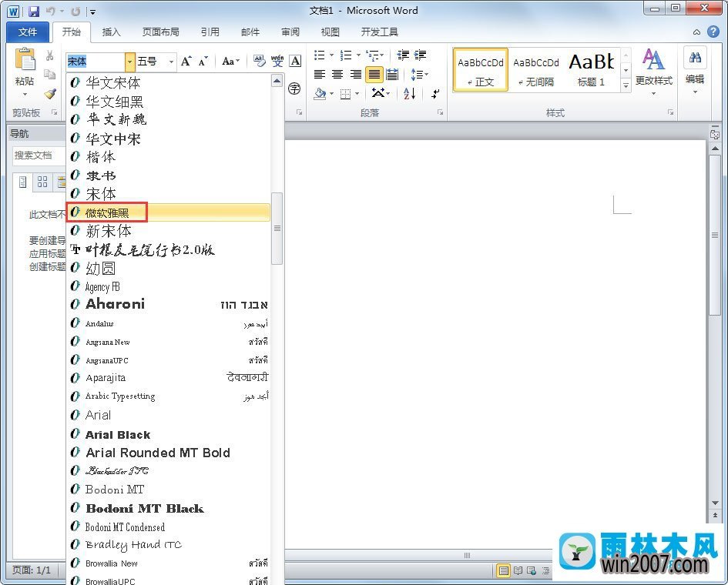This screenshot has height=585, width=728.
Task: Open the numbering list dropdown arrow
Action: tap(358, 55)
